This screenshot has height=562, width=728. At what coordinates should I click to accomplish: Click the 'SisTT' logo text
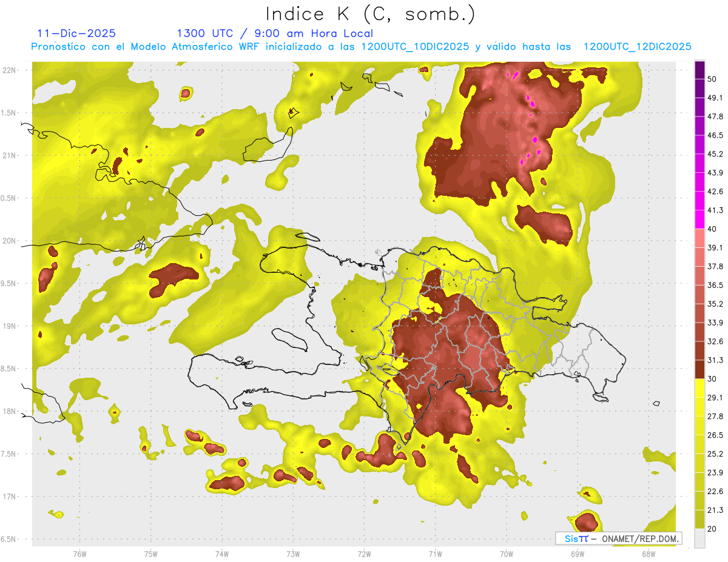576,538
